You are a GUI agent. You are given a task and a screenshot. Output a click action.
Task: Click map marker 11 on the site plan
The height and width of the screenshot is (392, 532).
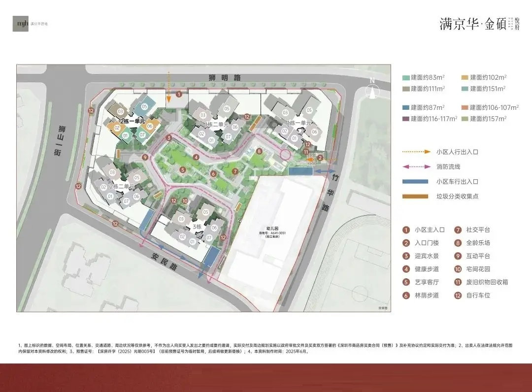point(306,152)
